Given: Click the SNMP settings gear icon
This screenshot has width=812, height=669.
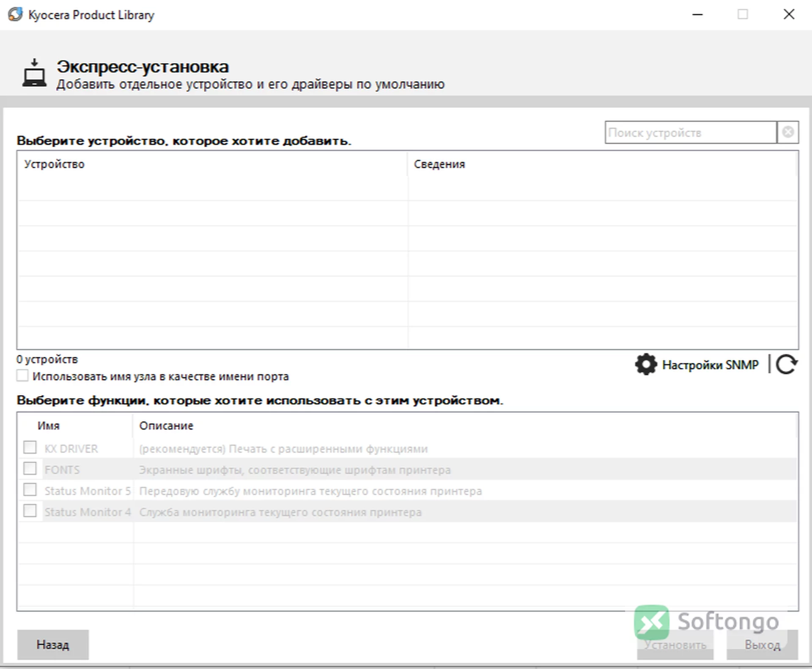Looking at the screenshot, I should 646,365.
